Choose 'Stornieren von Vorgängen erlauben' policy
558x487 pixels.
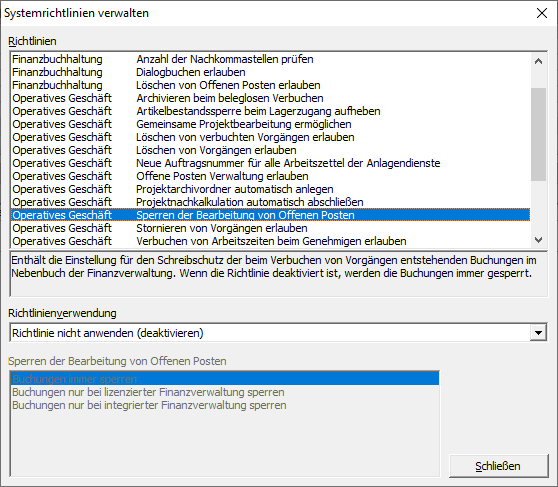270,228
